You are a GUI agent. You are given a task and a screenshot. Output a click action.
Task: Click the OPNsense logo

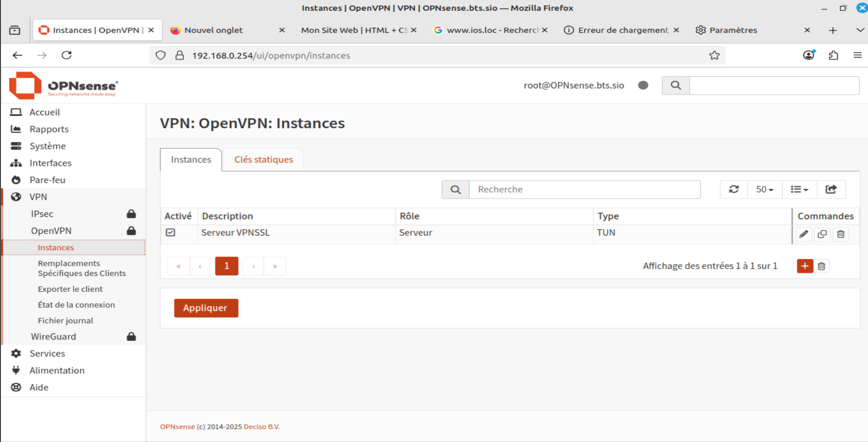tap(64, 85)
